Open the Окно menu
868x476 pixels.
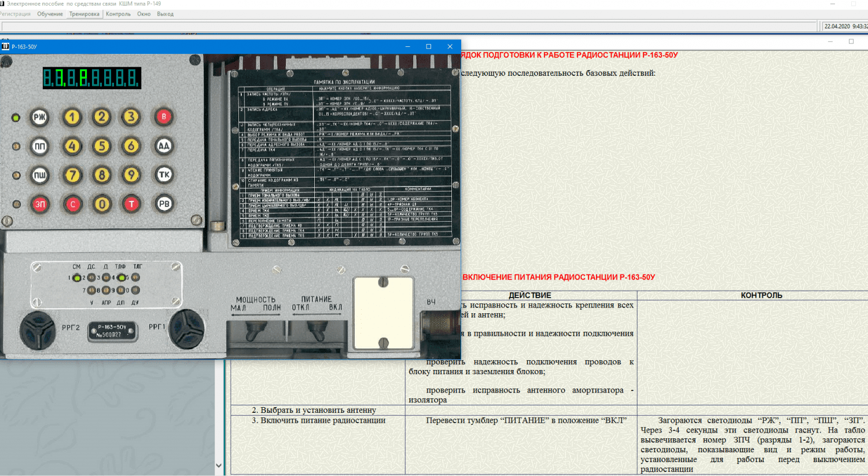tap(144, 14)
